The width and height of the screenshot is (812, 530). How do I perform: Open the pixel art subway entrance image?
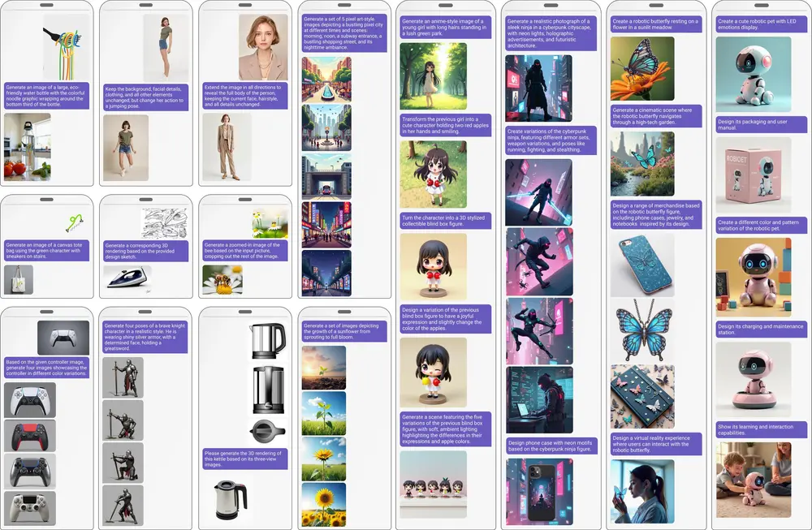pyautogui.click(x=326, y=176)
